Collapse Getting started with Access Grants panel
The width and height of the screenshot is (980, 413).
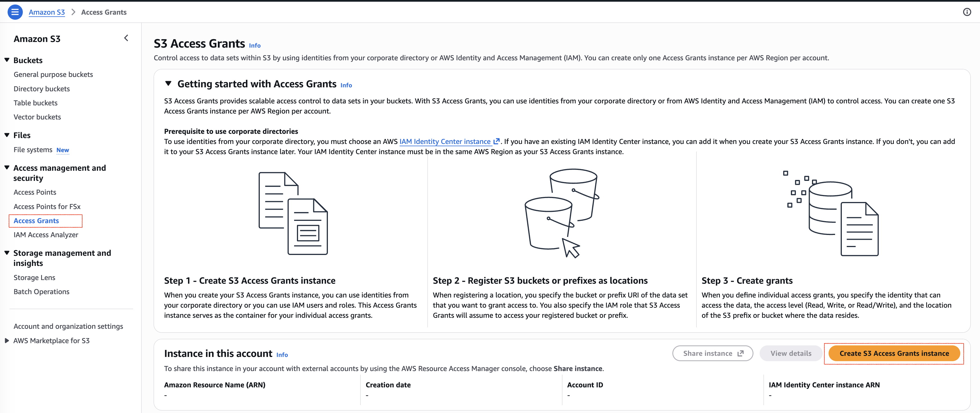168,84
